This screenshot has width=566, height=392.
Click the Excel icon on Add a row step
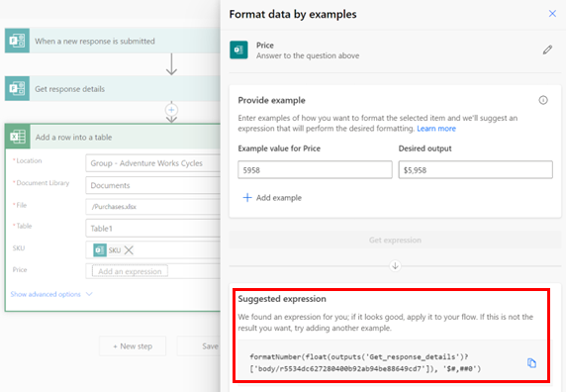18,137
